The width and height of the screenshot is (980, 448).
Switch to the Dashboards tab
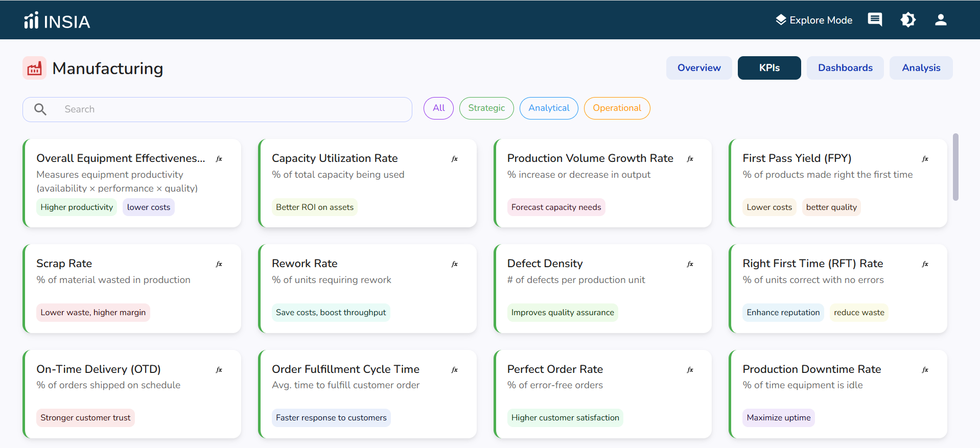click(x=845, y=68)
